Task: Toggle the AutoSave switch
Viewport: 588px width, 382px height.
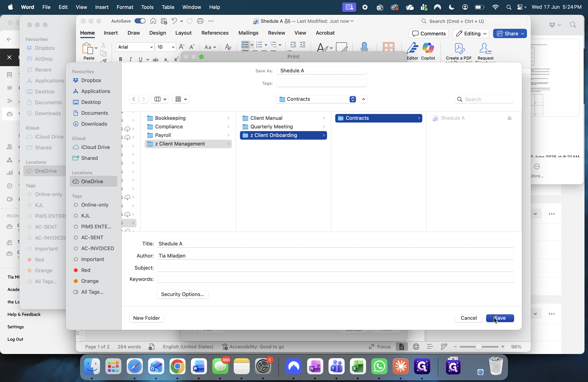Action: click(140, 21)
